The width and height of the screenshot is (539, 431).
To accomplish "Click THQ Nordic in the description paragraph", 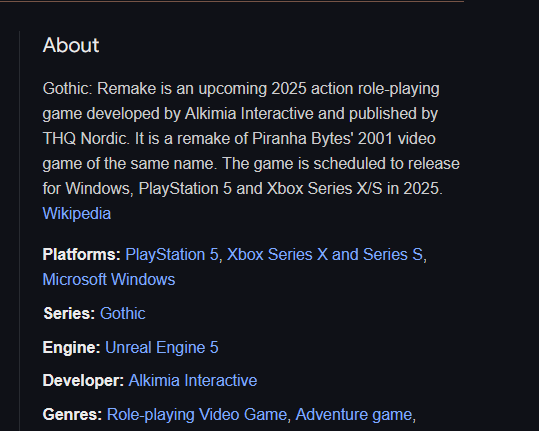I will click(x=86, y=139).
